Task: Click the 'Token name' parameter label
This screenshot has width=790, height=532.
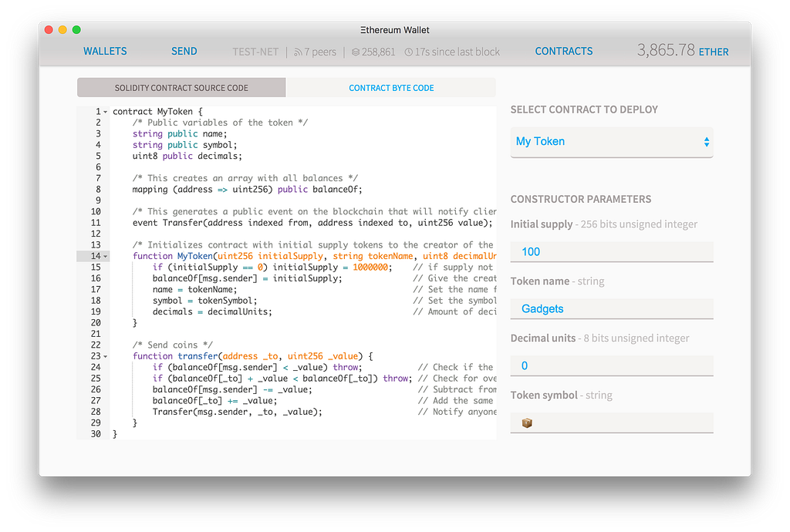Action: pyautogui.click(x=540, y=281)
